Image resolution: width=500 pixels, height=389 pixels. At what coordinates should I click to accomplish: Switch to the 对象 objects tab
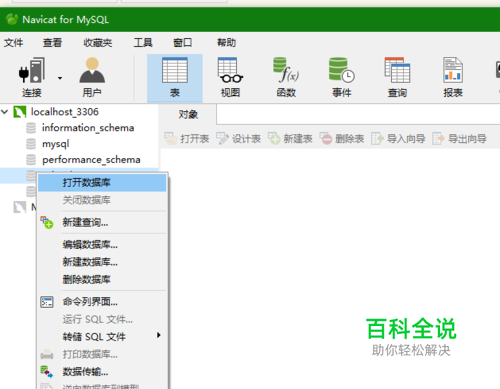click(x=188, y=114)
